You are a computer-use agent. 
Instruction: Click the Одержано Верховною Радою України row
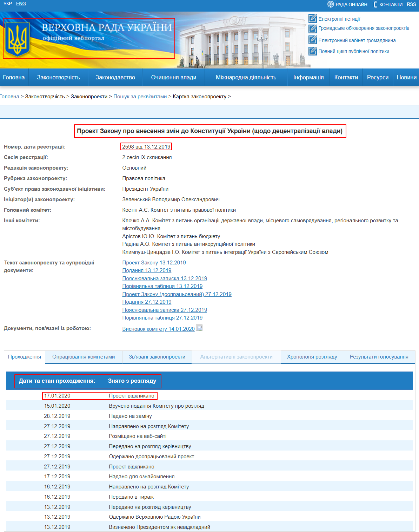coord(209,517)
